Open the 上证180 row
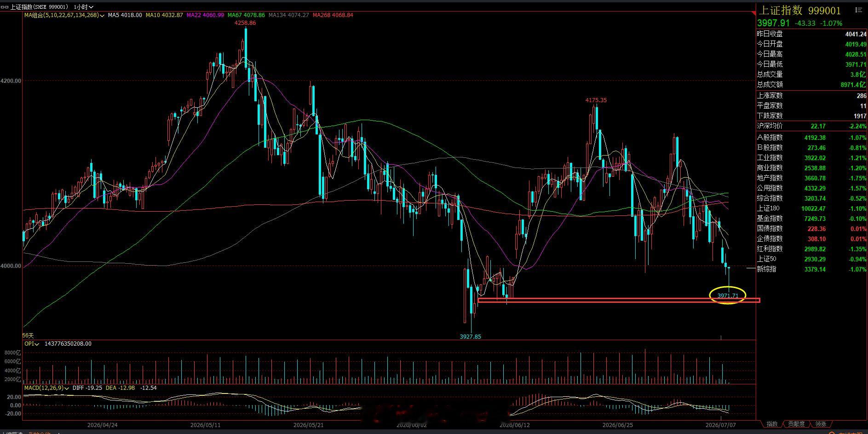This screenshot has width=868, height=434. (x=812, y=208)
